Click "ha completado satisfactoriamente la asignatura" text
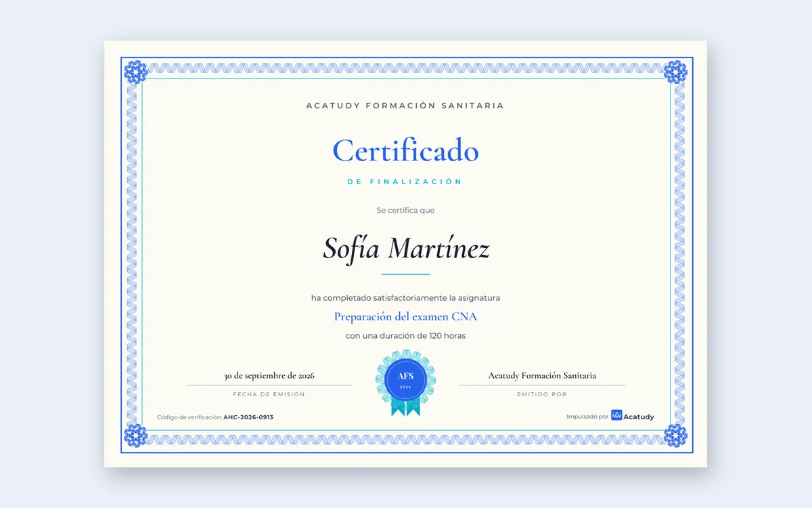Image resolution: width=812 pixels, height=508 pixels. (x=405, y=298)
